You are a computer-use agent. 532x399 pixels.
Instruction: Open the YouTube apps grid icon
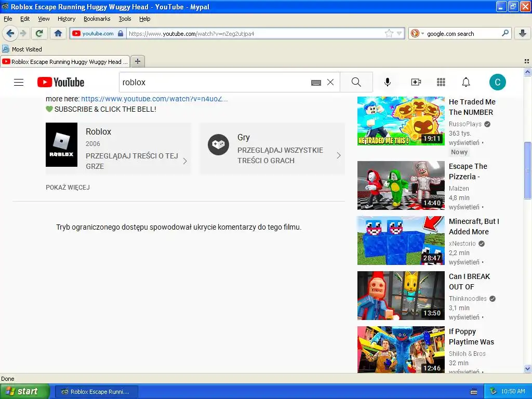pyautogui.click(x=441, y=82)
